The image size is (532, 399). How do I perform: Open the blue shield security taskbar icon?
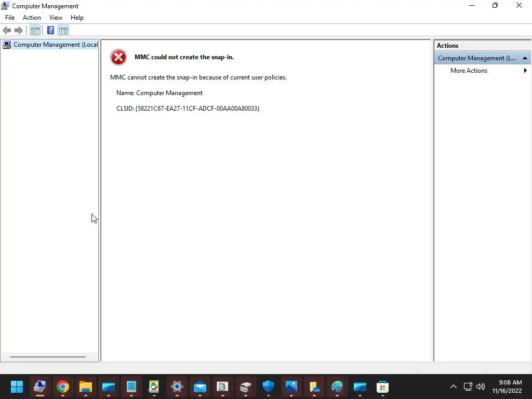point(269,387)
